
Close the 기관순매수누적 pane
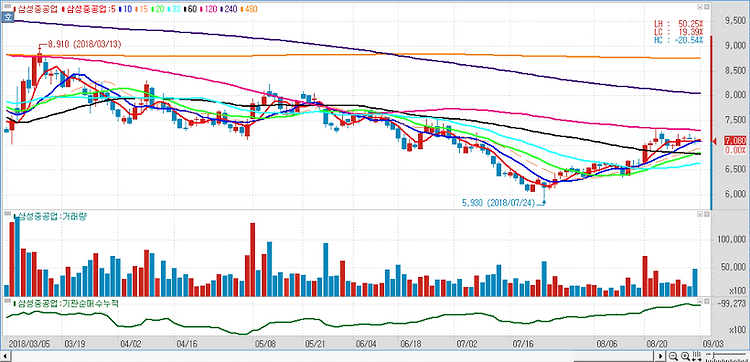pos(706,302)
